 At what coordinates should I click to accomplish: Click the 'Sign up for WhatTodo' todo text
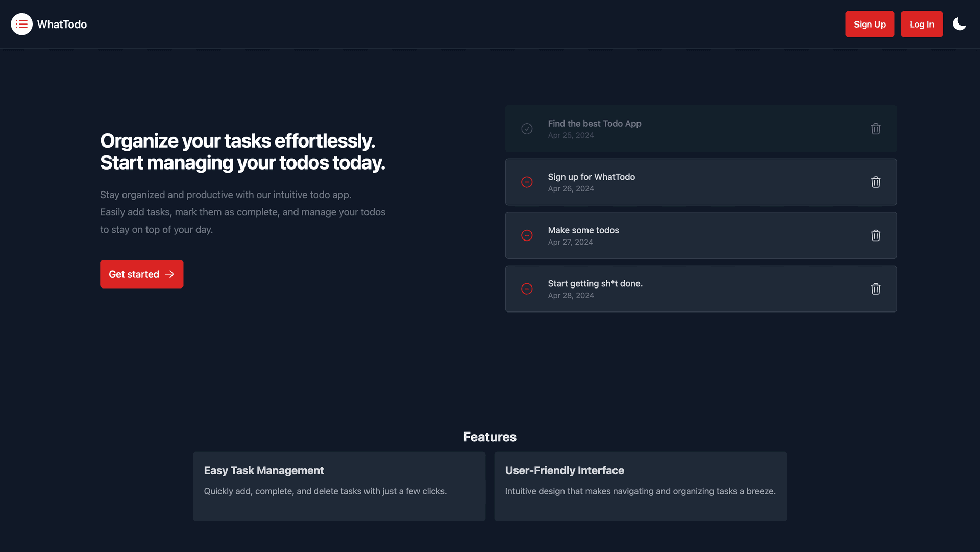pyautogui.click(x=591, y=177)
